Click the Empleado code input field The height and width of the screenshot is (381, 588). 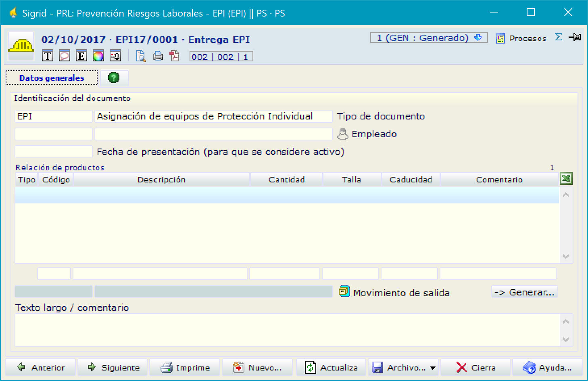pos(54,134)
